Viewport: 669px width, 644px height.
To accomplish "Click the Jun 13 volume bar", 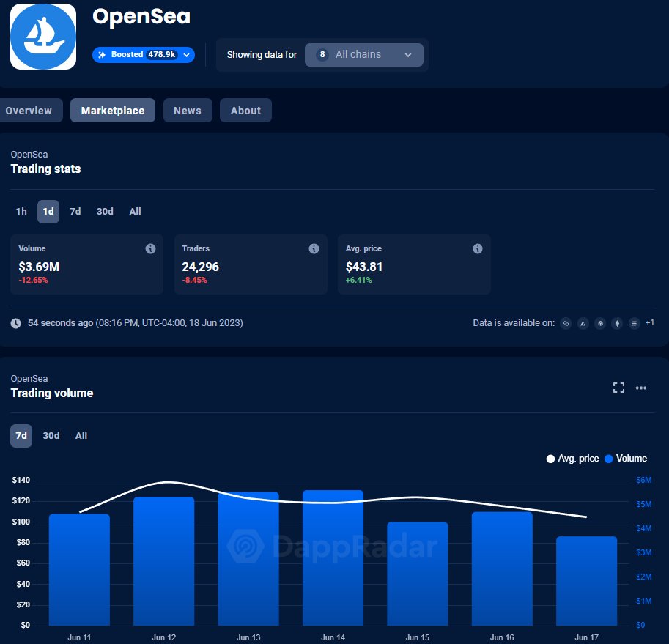I will [x=248, y=559].
